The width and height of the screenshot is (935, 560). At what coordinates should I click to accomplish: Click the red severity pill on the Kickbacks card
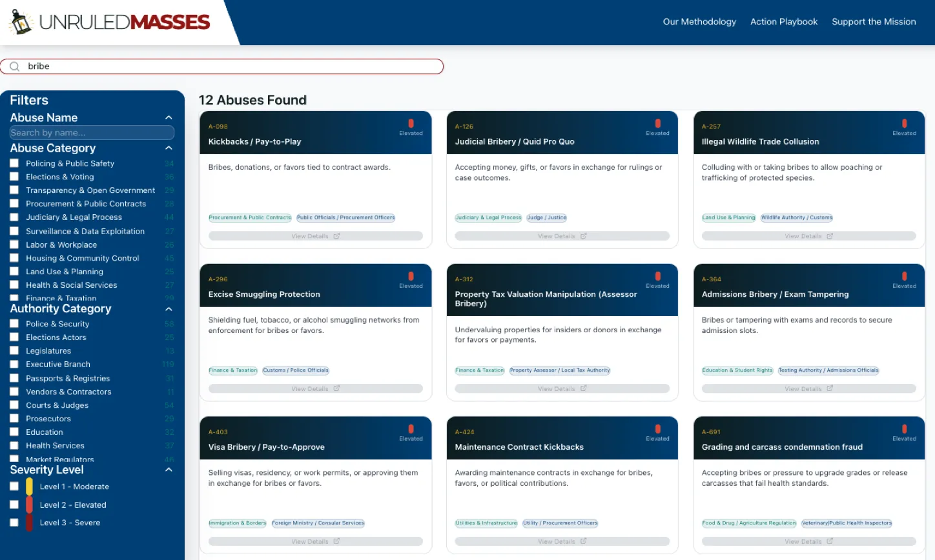[x=411, y=124]
